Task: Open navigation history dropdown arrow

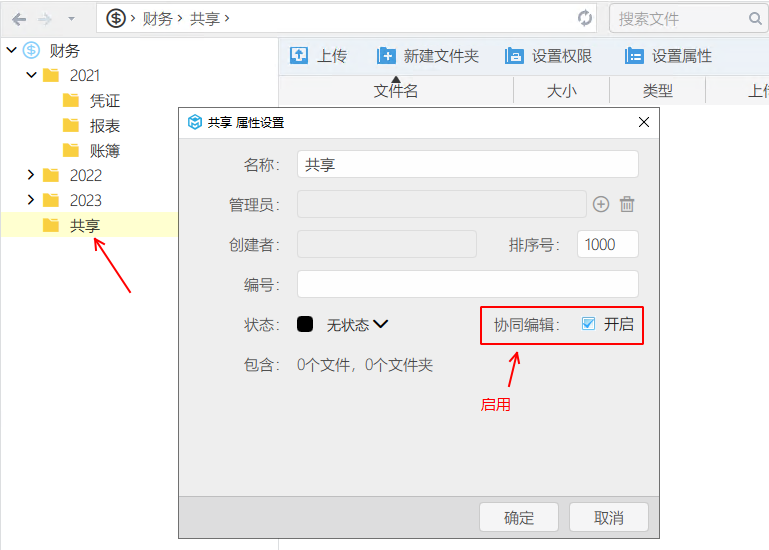Action: point(71,19)
